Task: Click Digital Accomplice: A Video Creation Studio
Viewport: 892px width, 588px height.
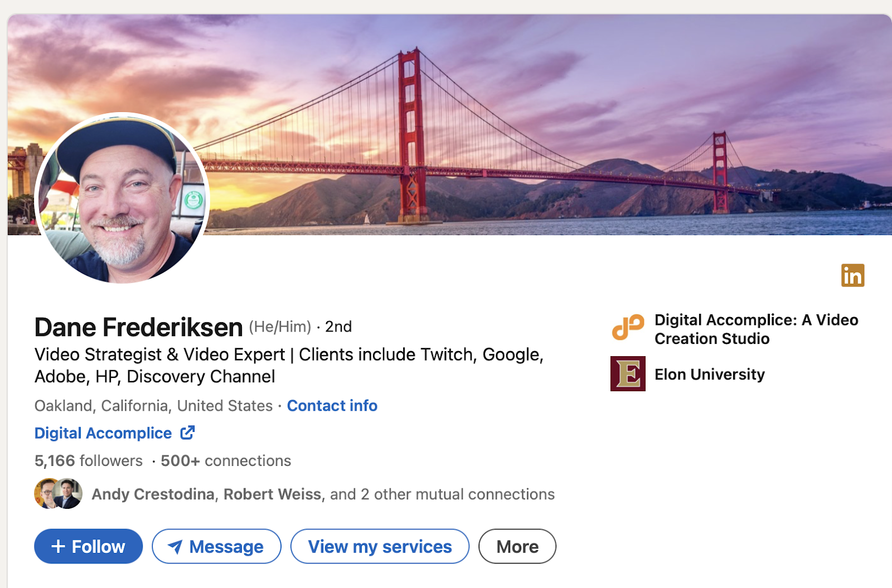Action: 756,329
